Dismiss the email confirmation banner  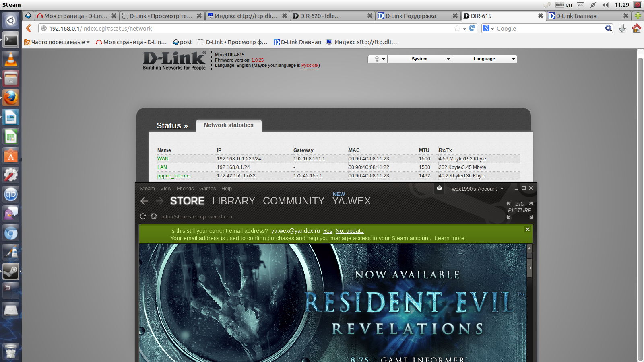click(527, 229)
